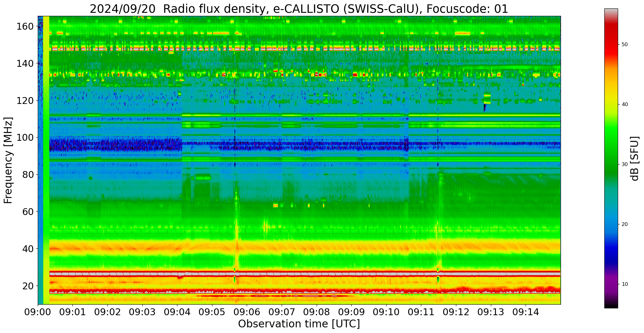Image resolution: width=644 pixels, height=333 pixels.
Task: Click the 09:02 time tick label
Action: [108, 312]
